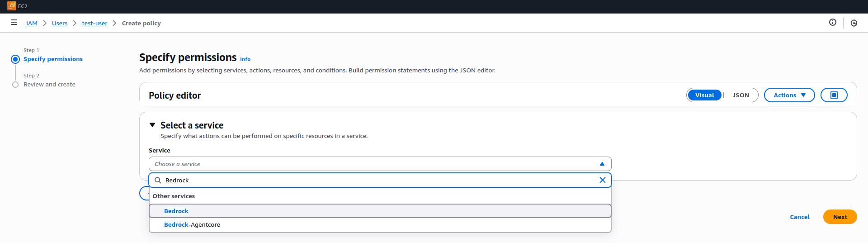The height and width of the screenshot is (243, 868).
Task: Clear the Bedrock search text
Action: pyautogui.click(x=602, y=180)
